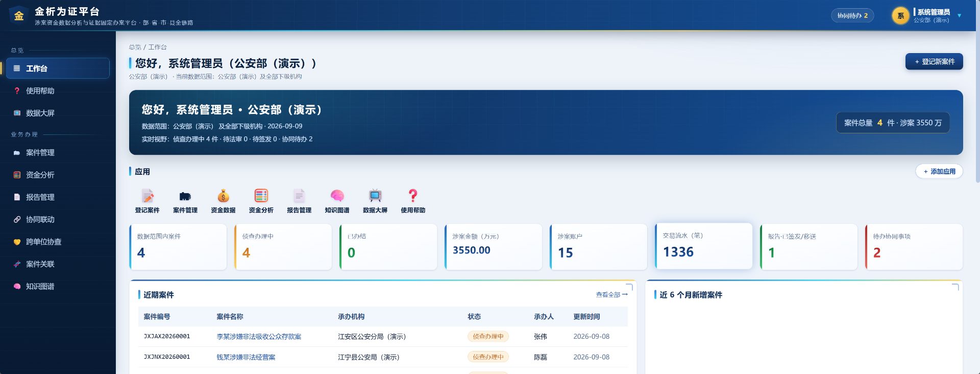
Task: Go to 案件管理 in the sidebar
Action: tap(58, 153)
